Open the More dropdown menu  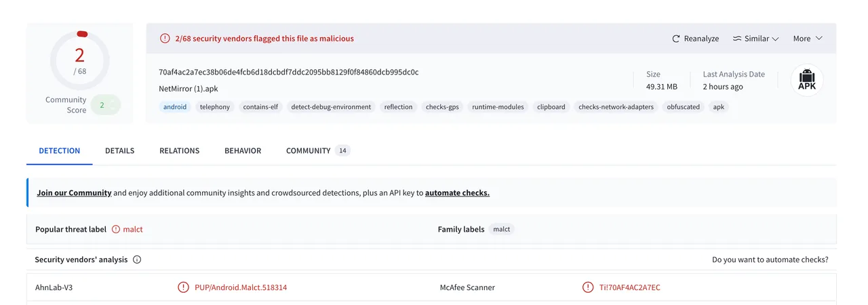[808, 39]
